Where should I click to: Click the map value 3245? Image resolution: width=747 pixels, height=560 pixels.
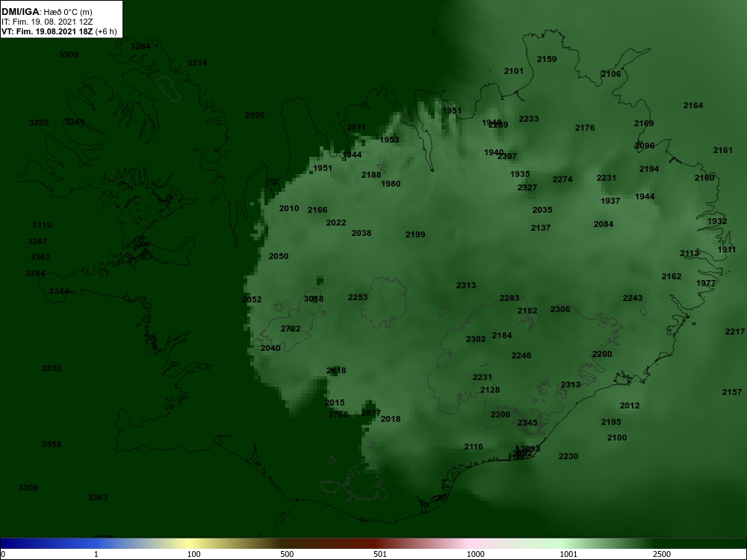pos(75,122)
